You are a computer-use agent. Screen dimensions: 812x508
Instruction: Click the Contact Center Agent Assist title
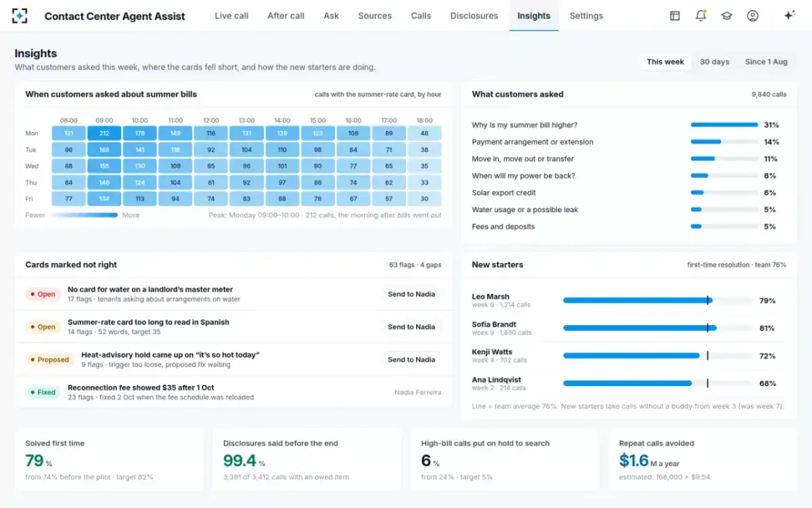coord(114,16)
